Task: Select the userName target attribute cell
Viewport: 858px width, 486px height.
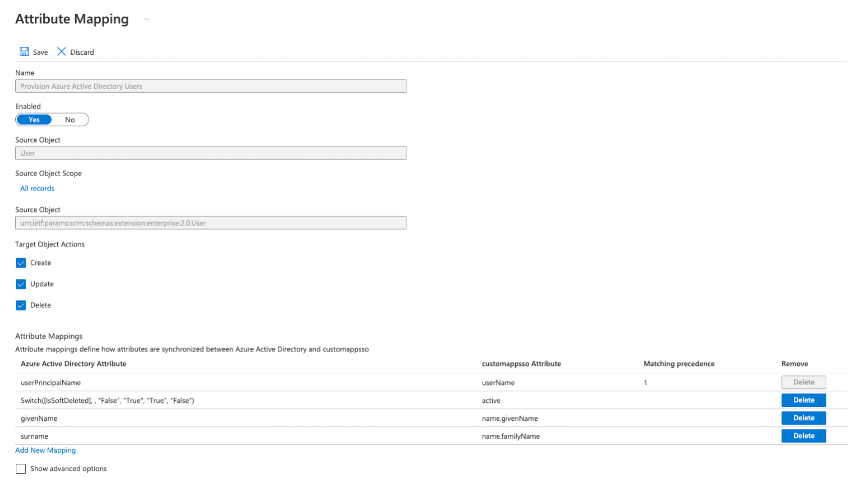Action: (x=498, y=383)
